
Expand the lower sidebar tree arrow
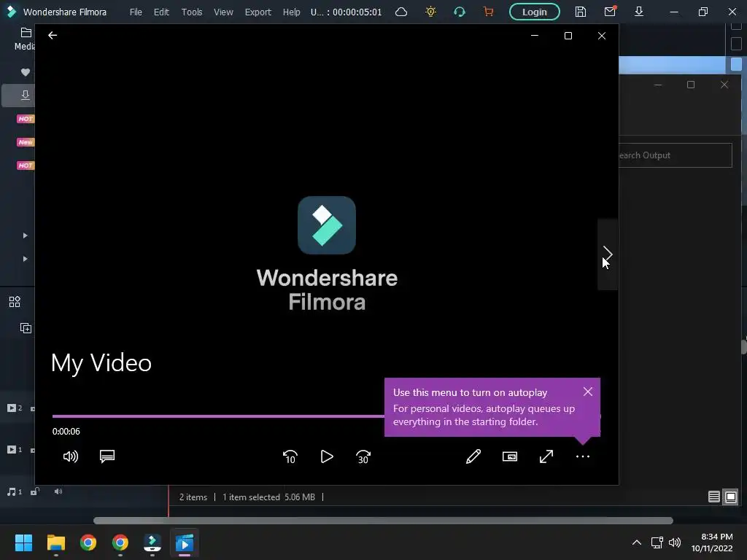click(x=26, y=259)
